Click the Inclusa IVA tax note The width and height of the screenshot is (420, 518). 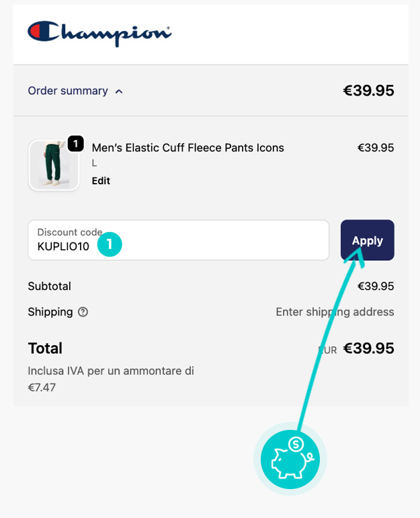click(111, 371)
